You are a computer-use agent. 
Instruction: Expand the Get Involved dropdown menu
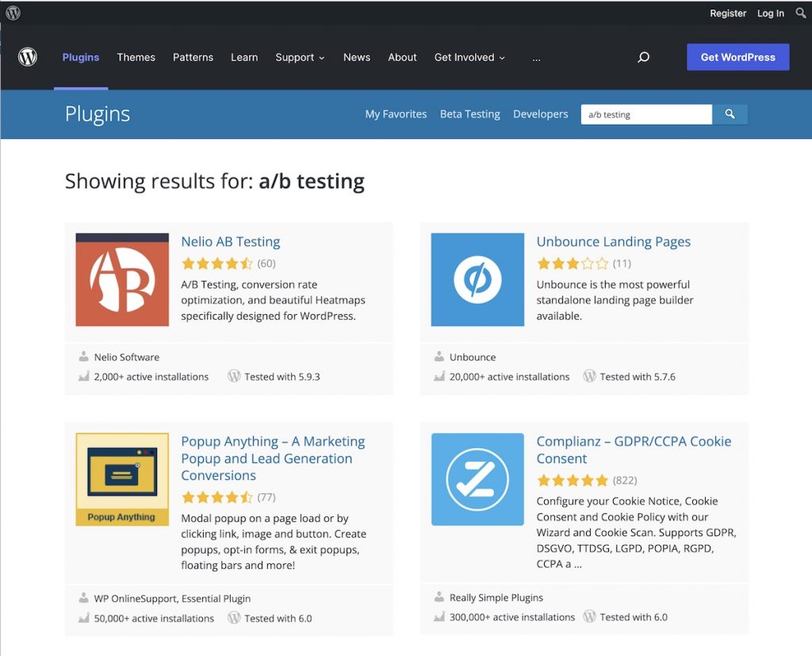[x=469, y=58]
